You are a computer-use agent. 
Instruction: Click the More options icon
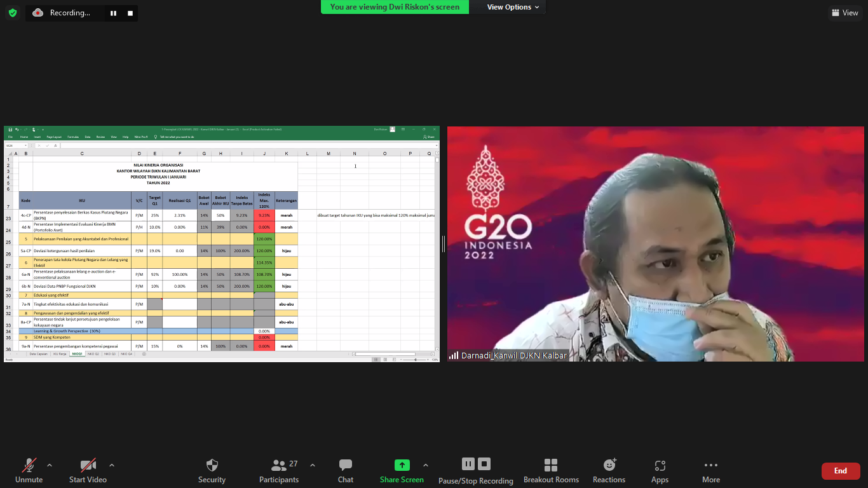tap(711, 465)
